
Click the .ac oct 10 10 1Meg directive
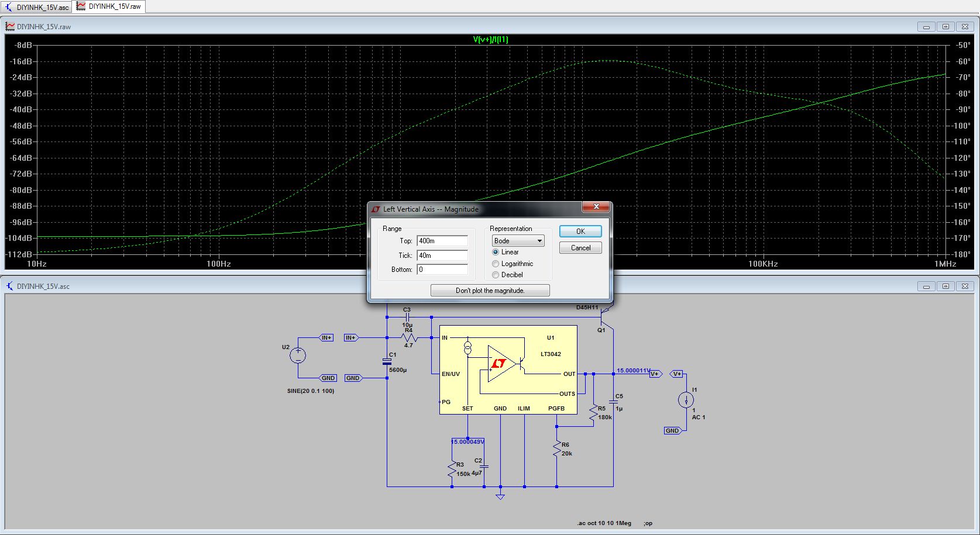click(x=604, y=523)
